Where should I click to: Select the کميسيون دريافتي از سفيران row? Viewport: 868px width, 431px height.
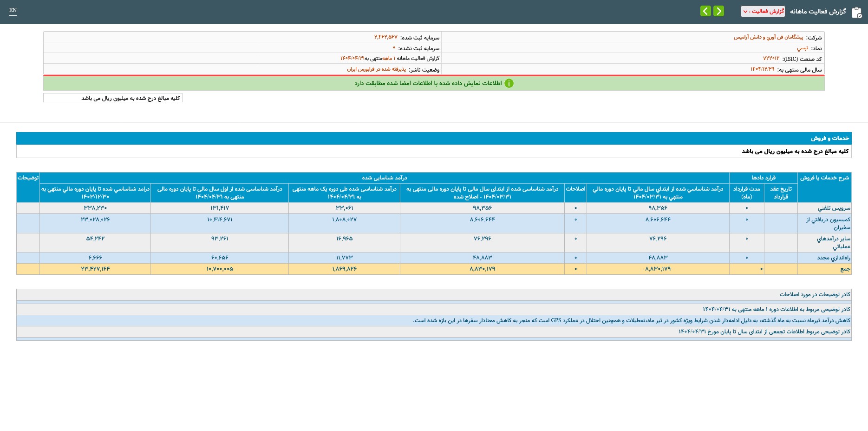click(x=828, y=223)
